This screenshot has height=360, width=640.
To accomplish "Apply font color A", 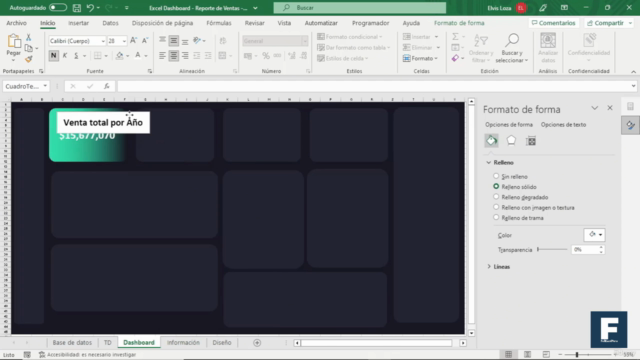I will coord(138,56).
